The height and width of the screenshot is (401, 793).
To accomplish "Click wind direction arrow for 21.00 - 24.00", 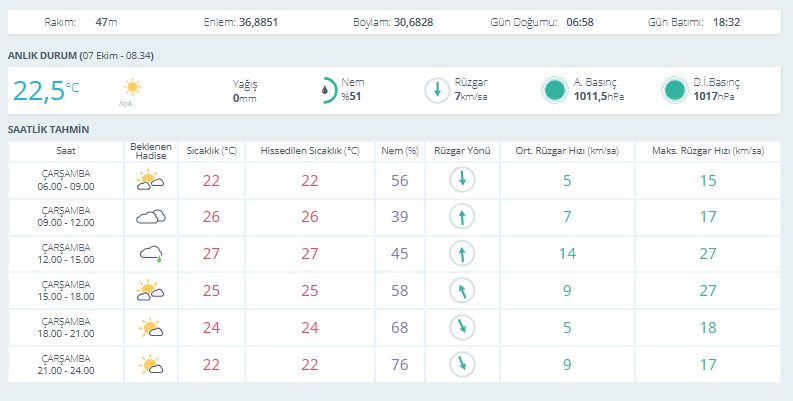I will [x=462, y=365].
